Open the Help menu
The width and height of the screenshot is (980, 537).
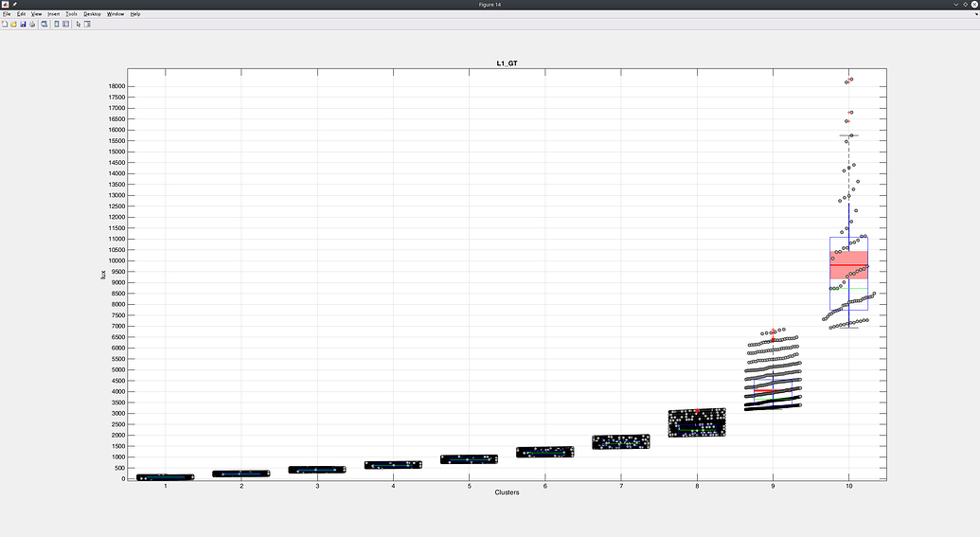(135, 14)
